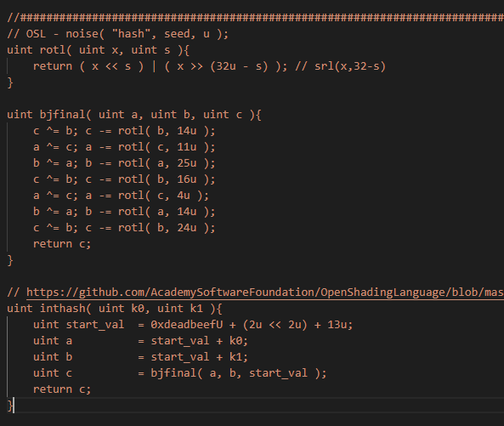Screen dimensions: 504x426
Task: Click the line with 'rotl( b, 14u )' starting 'c ^= b'
Action: [124, 131]
